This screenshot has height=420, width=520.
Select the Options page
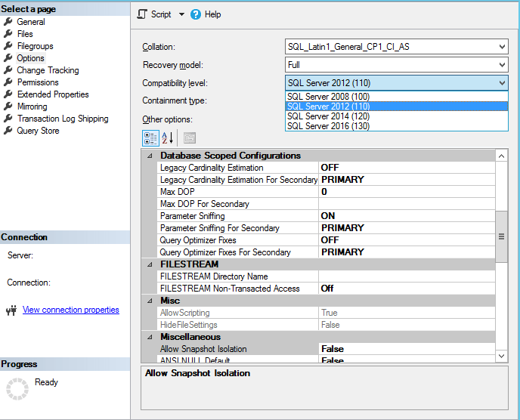[30, 58]
